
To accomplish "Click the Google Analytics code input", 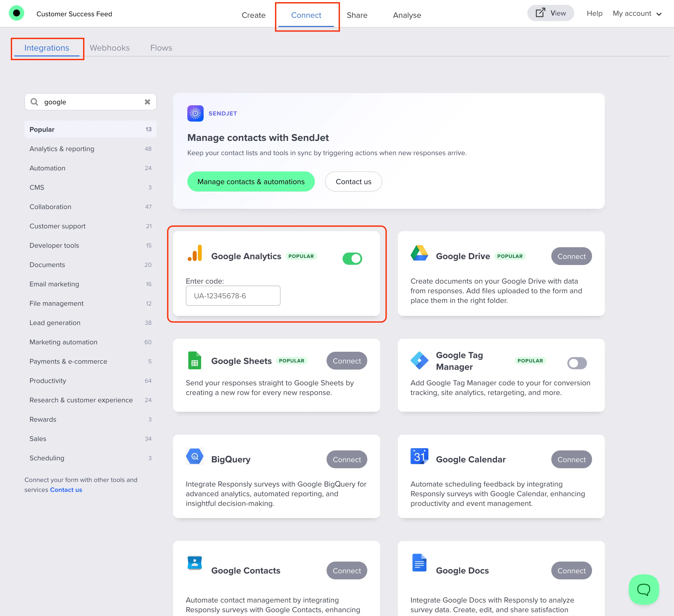I will click(233, 296).
